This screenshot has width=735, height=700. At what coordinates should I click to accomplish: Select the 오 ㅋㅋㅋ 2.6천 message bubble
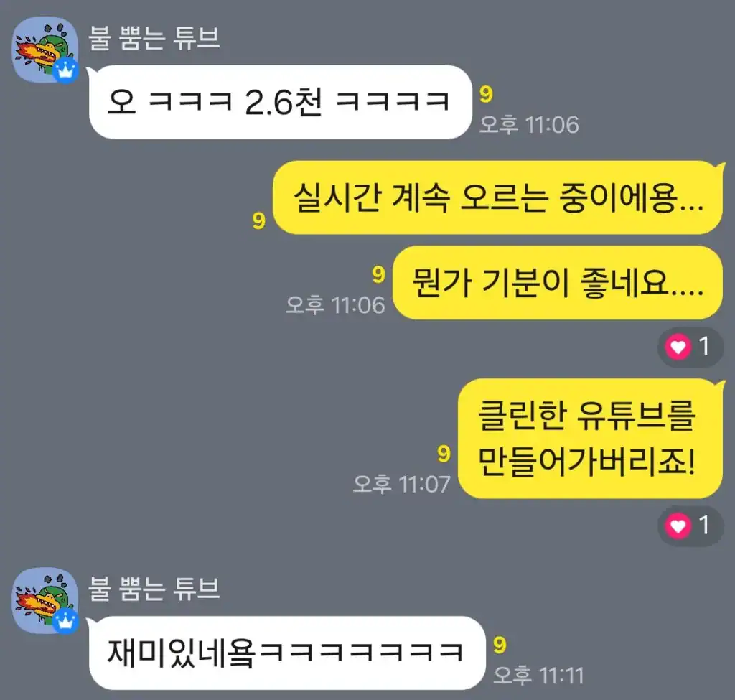tap(281, 102)
